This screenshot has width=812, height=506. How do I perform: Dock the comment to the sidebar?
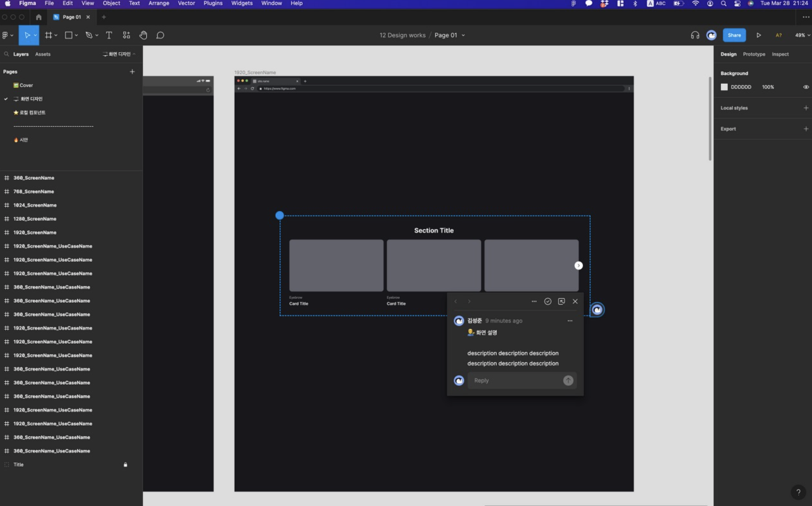[x=561, y=301]
